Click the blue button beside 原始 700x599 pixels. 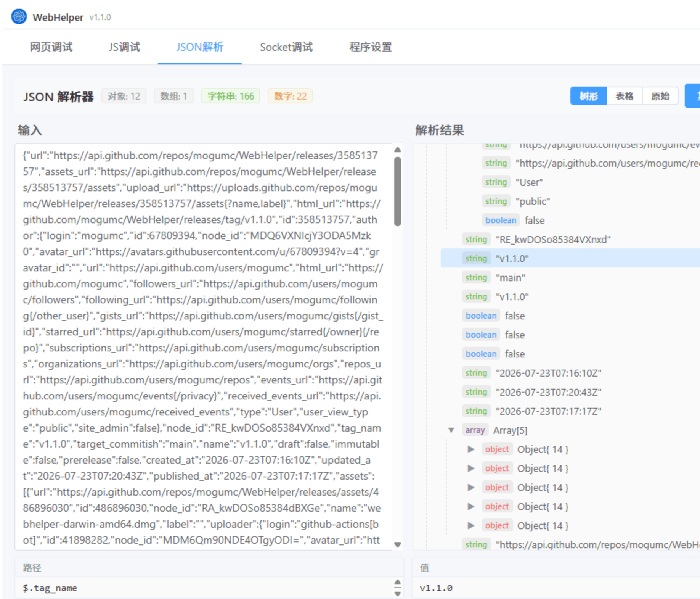[693, 96]
